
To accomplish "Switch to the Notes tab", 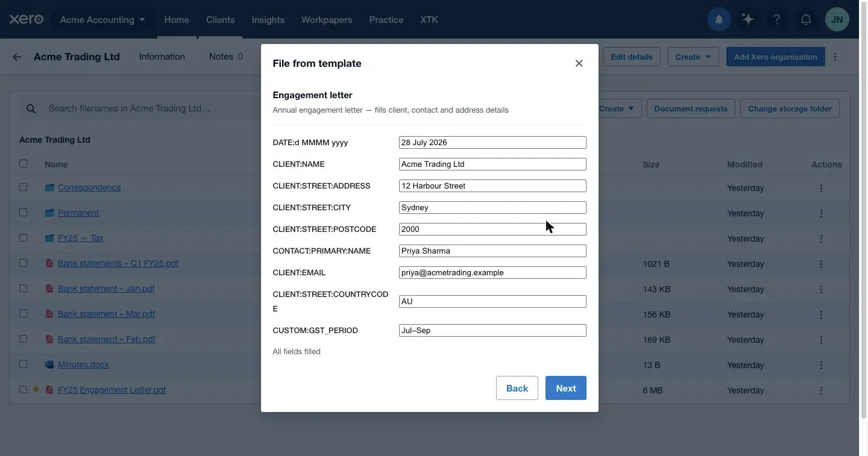I will click(225, 57).
